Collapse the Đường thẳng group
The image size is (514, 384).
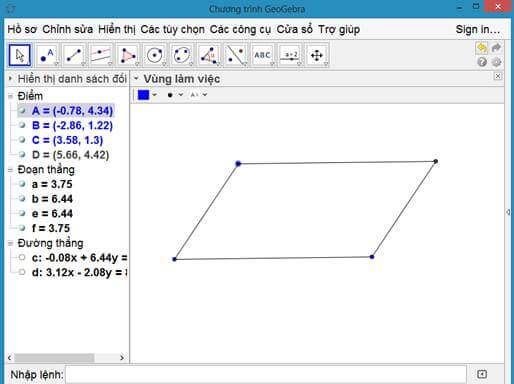click(x=10, y=243)
